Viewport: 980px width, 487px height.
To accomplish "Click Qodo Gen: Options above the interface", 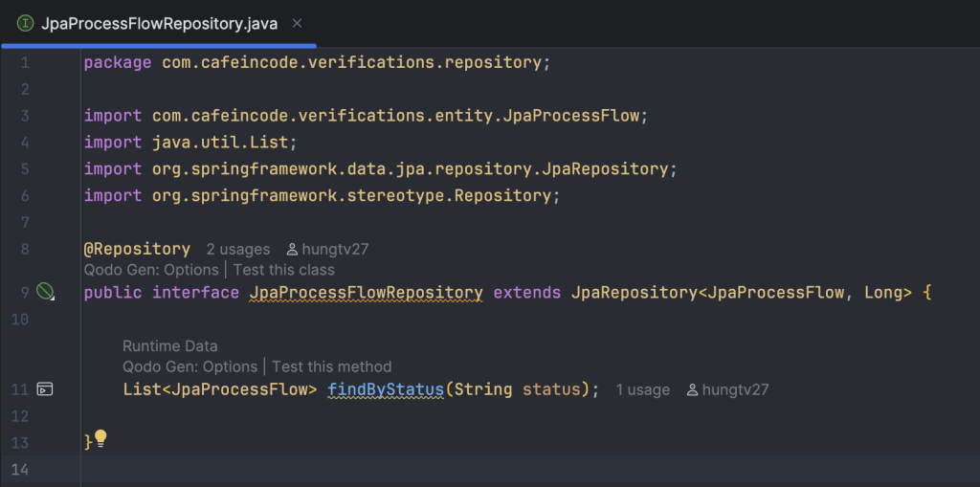I will [151, 270].
